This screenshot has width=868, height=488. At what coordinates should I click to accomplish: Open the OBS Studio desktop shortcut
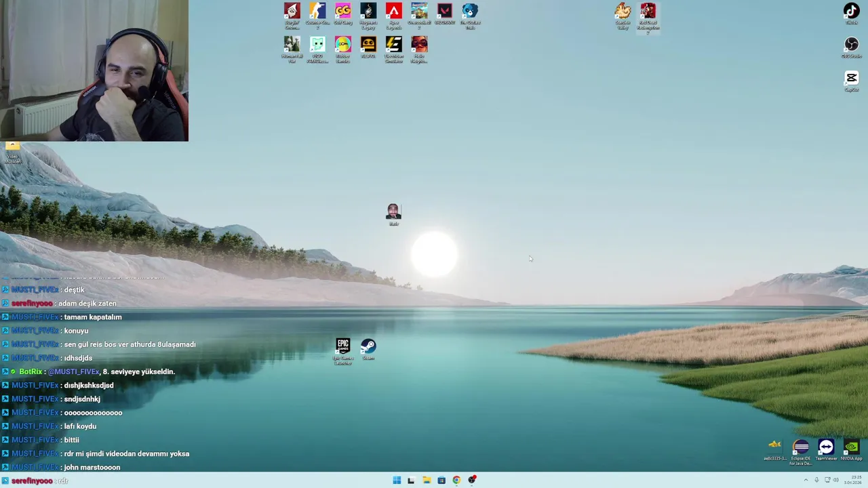coord(852,49)
